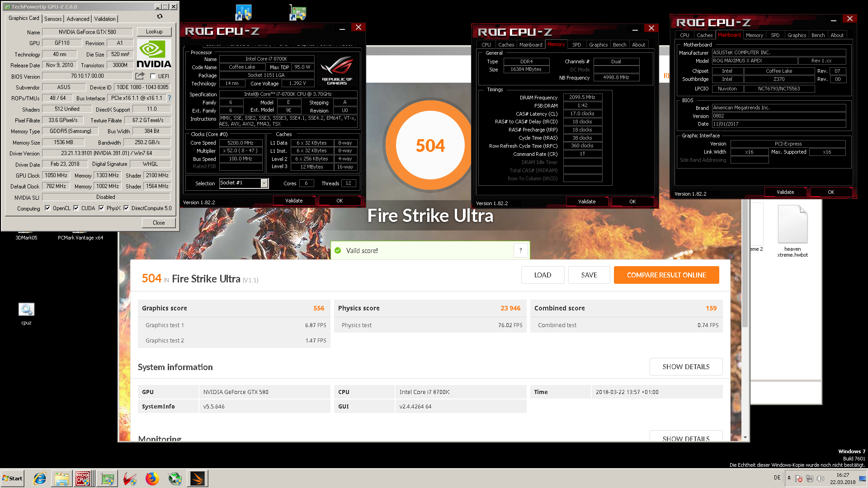This screenshot has height=488, width=868.
Task: Switch to 3DMark in the taskbar
Action: pyautogui.click(x=198, y=479)
